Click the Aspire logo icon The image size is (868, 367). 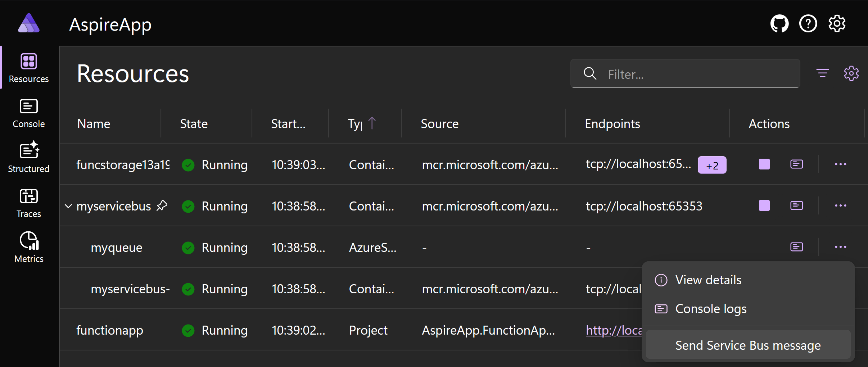click(29, 23)
